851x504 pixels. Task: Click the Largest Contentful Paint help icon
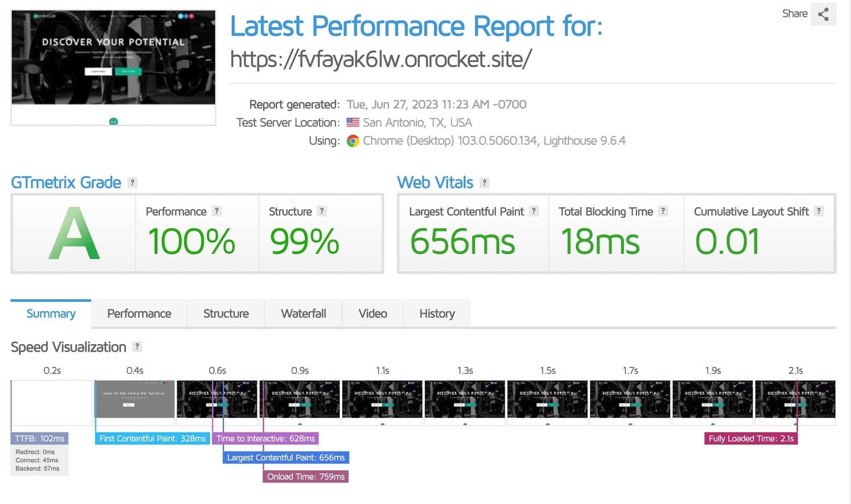533,211
